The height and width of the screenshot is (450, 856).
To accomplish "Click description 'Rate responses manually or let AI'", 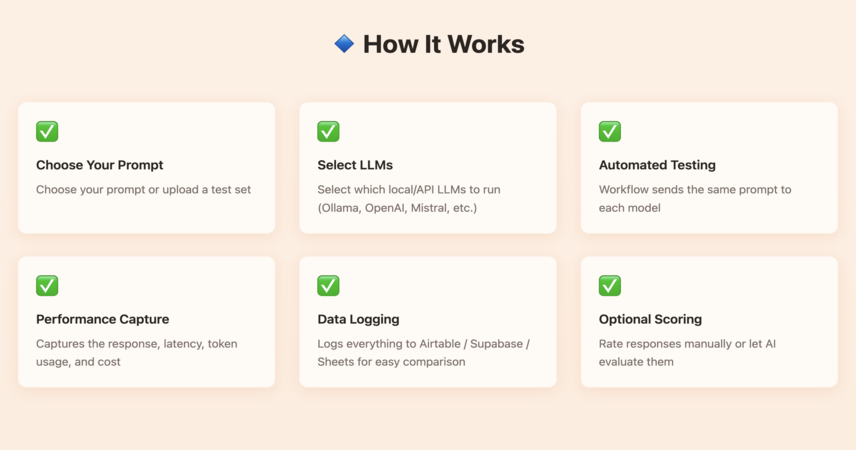I will [x=687, y=352].
